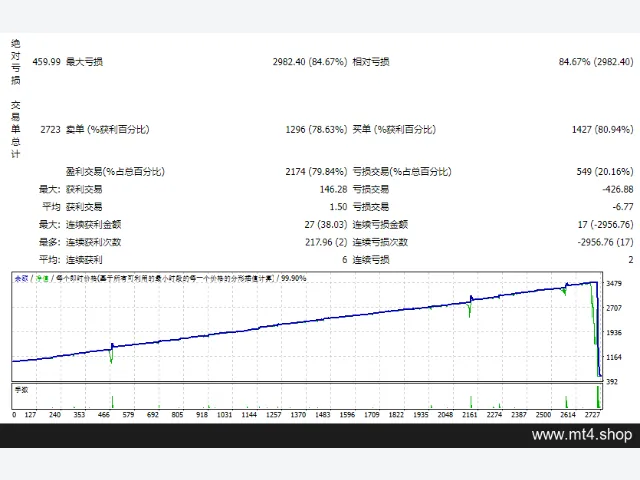The width and height of the screenshot is (640, 480).
Task: Select the '亏损交易(%占总百分比)' label
Action: coord(402,171)
